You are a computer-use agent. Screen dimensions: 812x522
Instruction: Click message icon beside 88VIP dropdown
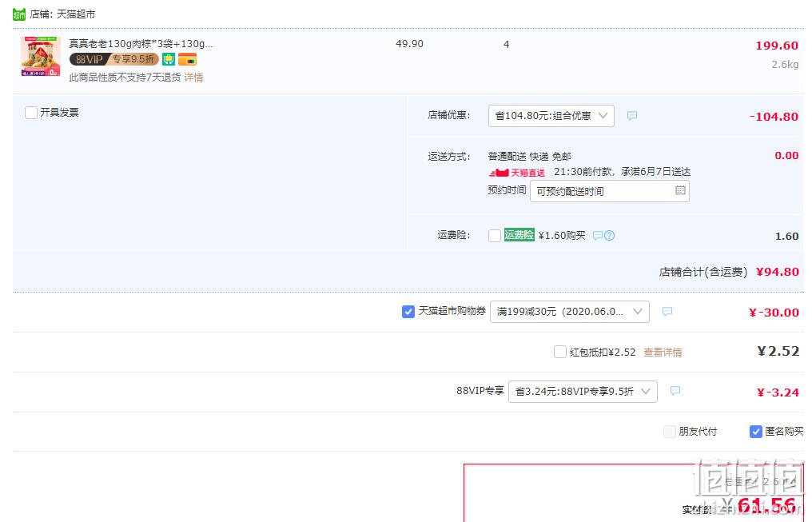coord(675,391)
